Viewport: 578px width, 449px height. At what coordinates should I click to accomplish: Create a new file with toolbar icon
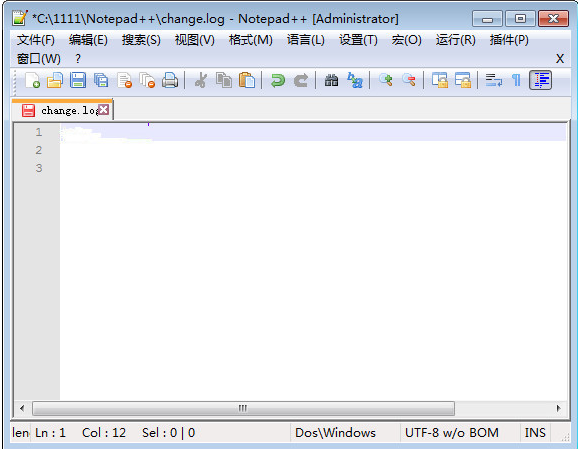[32, 80]
